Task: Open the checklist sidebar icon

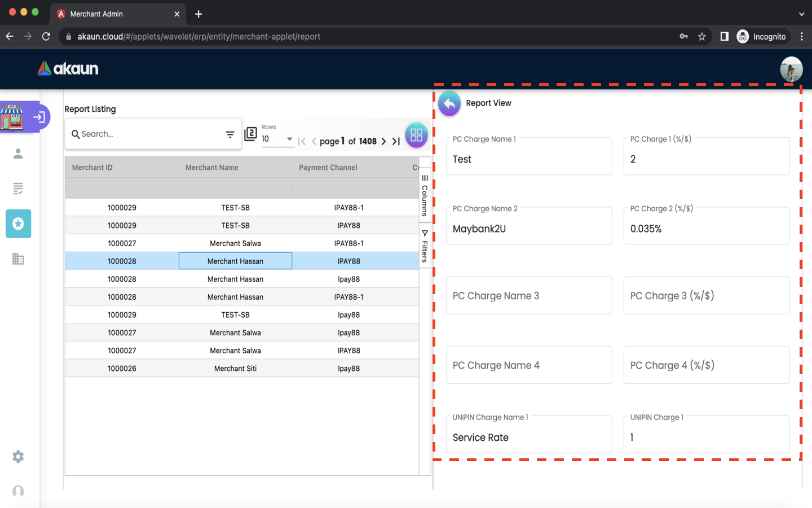Action: click(18, 189)
